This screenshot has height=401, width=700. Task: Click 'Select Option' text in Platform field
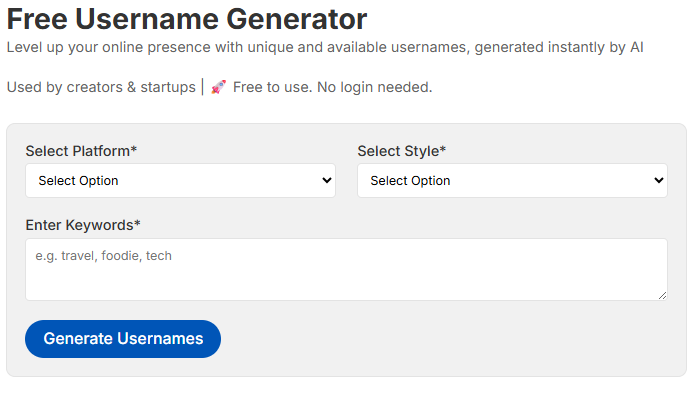[79, 181]
